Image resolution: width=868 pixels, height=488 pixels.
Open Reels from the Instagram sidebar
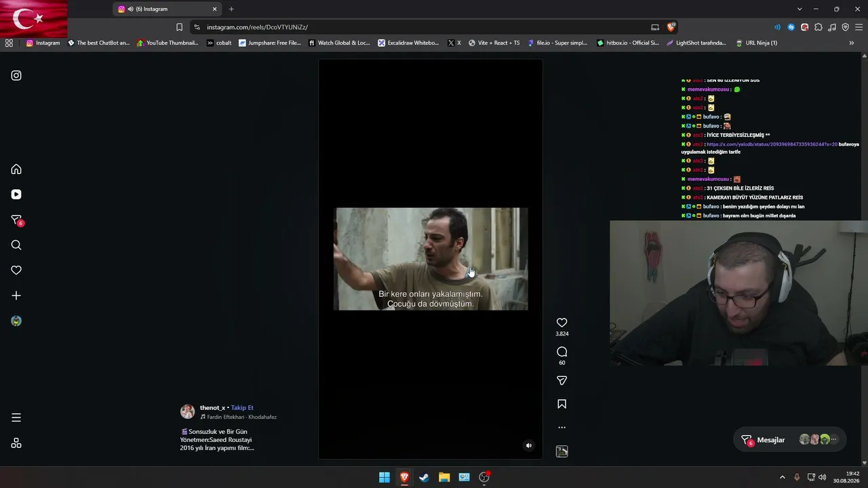click(x=16, y=195)
